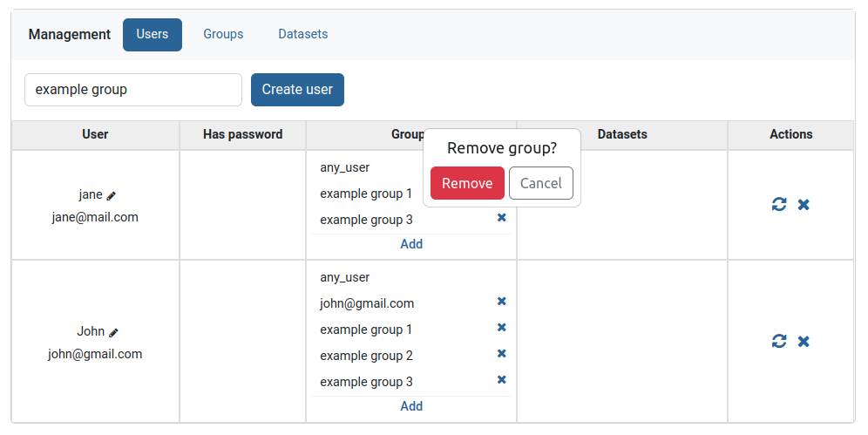Focus the 'example group' text field
Viewport: 868px width, 435px height.
point(133,90)
